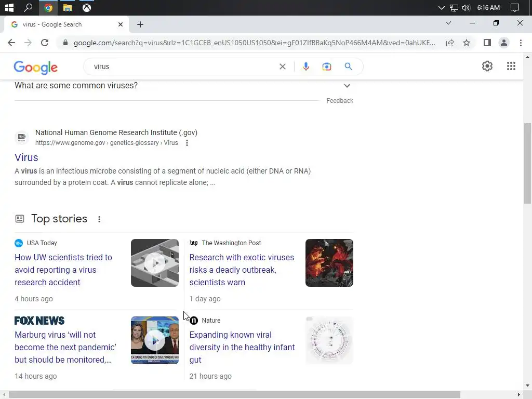This screenshot has height=399, width=532.
Task: Click the address bar URL
Action: tap(254, 43)
